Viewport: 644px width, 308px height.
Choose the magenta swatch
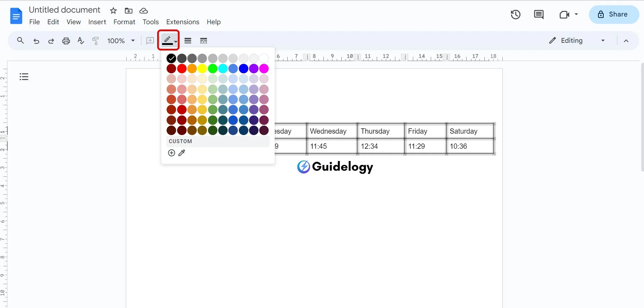tap(264, 68)
